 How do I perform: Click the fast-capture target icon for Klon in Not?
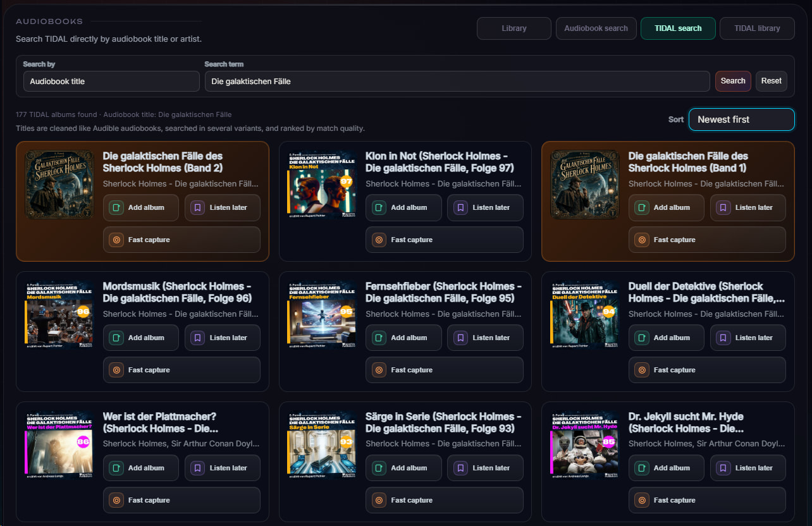point(379,240)
